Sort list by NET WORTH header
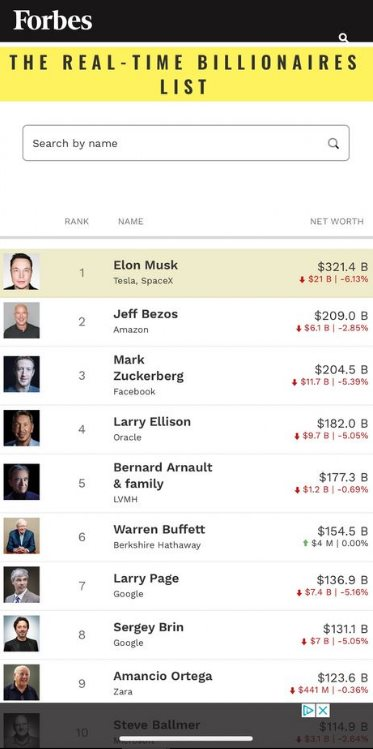Screen dimensions: 373x749 [337, 221]
